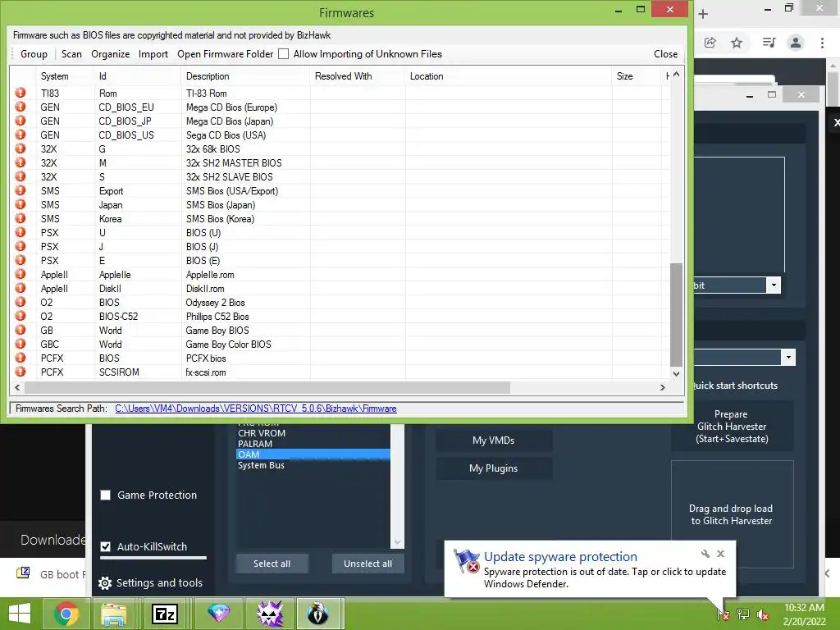The image size is (840, 630).
Task: Click Import in the Firmwares toolbar
Action: [153, 54]
